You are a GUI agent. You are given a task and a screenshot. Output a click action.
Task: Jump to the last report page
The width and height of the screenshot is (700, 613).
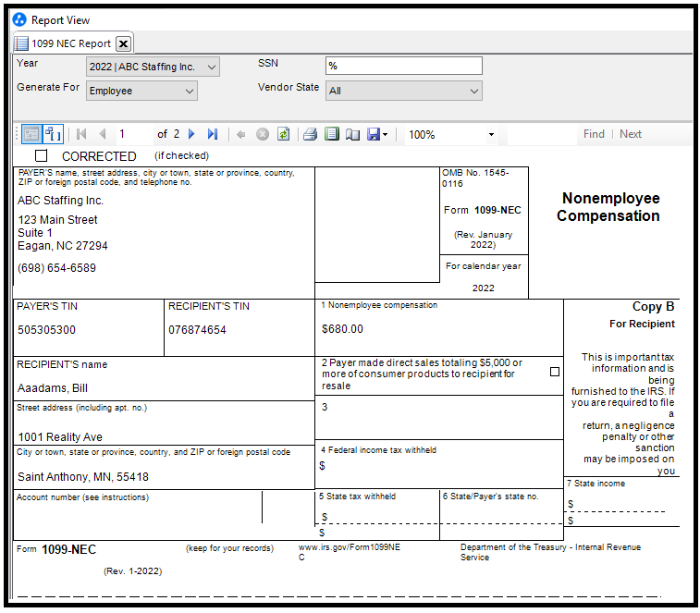coord(213,134)
